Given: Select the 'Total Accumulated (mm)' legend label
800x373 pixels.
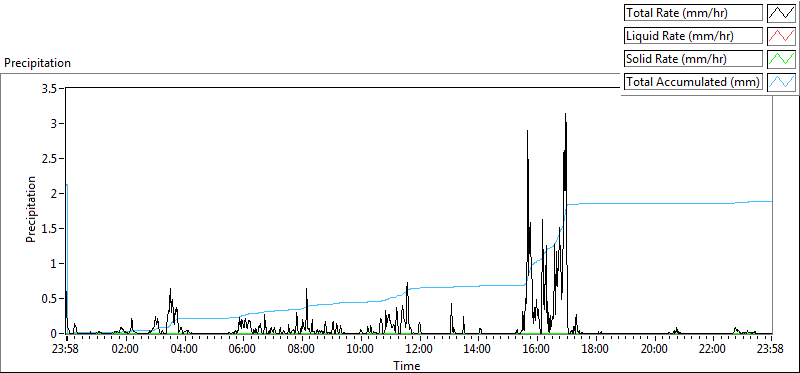Looking at the screenshot, I should click(693, 82).
